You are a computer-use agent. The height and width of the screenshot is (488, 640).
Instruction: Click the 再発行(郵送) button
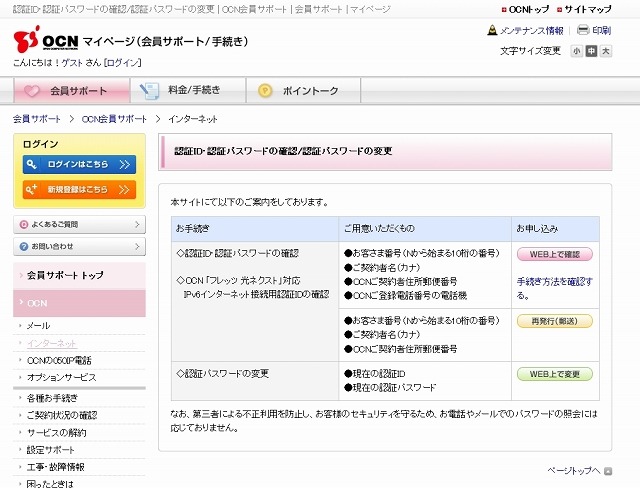[x=555, y=321]
